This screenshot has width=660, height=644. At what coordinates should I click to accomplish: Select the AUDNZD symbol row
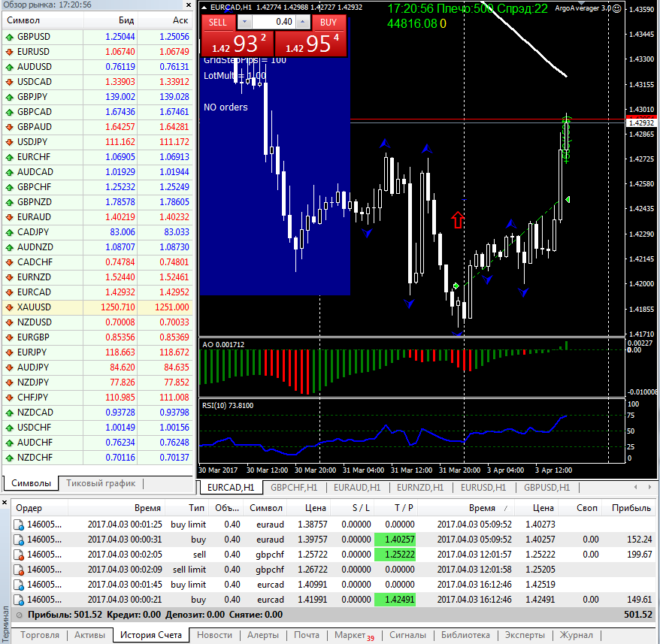click(x=97, y=247)
